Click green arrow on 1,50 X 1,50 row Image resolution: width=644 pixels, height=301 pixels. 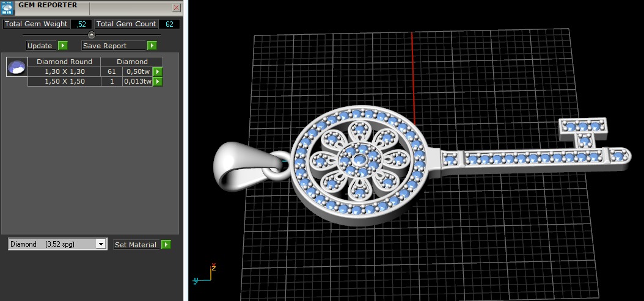pyautogui.click(x=157, y=81)
